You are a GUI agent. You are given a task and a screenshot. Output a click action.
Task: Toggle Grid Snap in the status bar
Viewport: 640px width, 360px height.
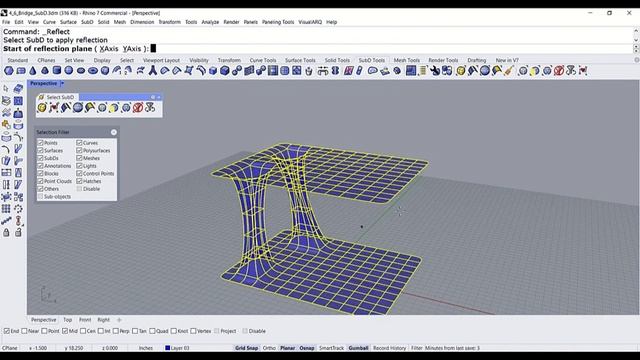pyautogui.click(x=247, y=348)
